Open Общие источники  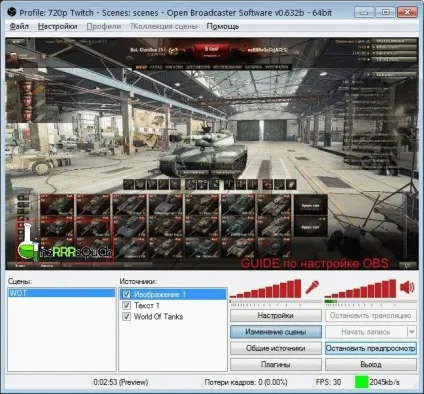click(276, 348)
